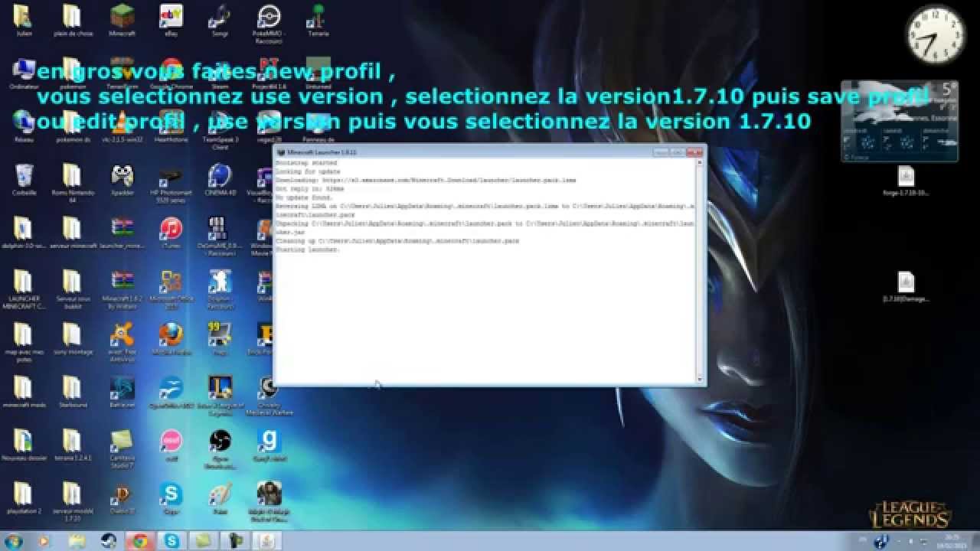This screenshot has width=980, height=551.
Task: Select the Starbound folder icon
Action: [73, 391]
